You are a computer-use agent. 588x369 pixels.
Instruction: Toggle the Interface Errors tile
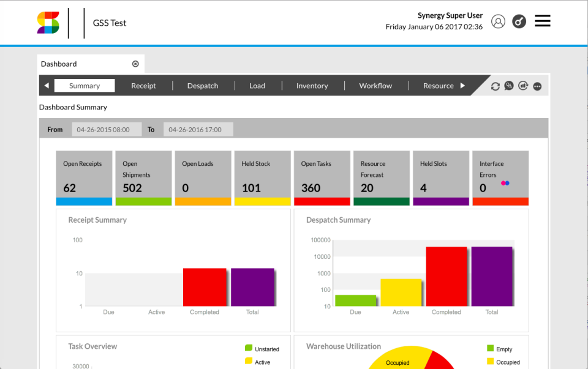[x=500, y=177]
